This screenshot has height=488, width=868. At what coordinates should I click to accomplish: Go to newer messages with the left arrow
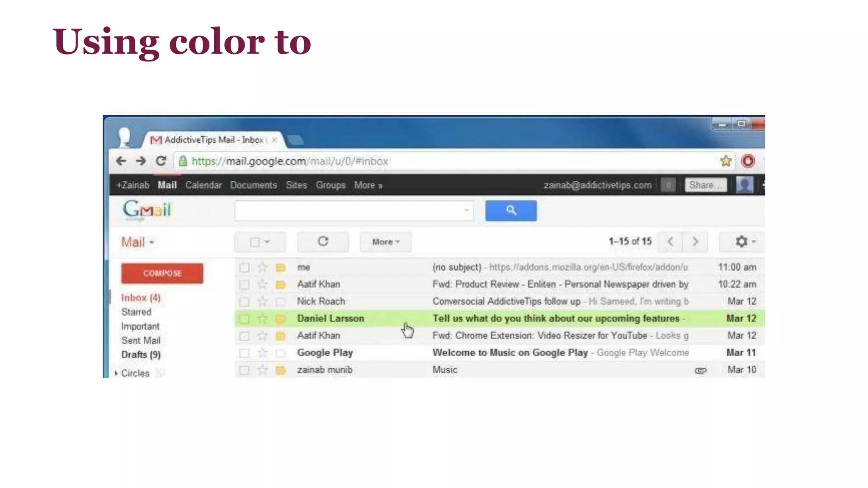click(x=670, y=241)
